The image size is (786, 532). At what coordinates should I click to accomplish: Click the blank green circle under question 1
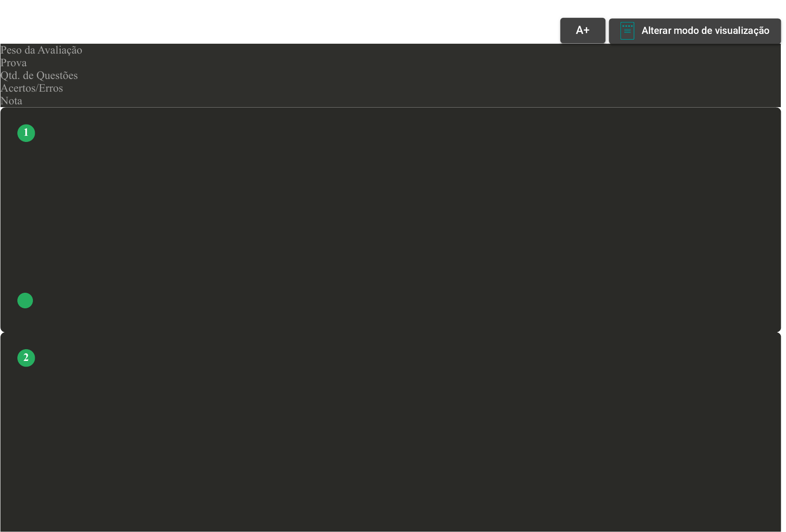pyautogui.click(x=25, y=301)
